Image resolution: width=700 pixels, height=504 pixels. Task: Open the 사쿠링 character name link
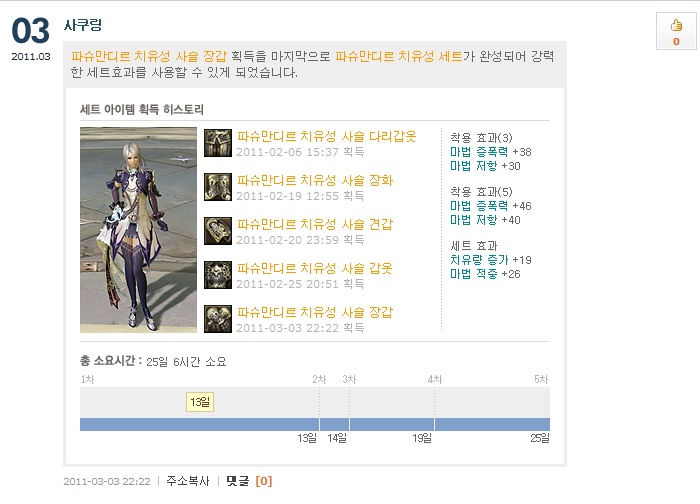pyautogui.click(x=82, y=25)
